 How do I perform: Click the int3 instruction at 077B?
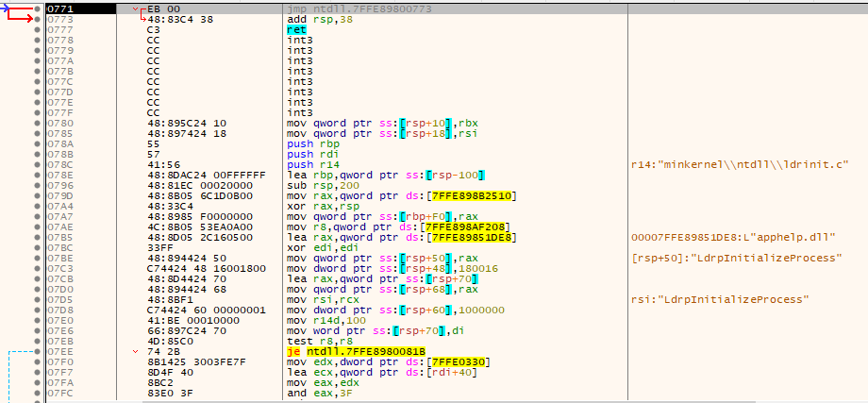click(299, 72)
